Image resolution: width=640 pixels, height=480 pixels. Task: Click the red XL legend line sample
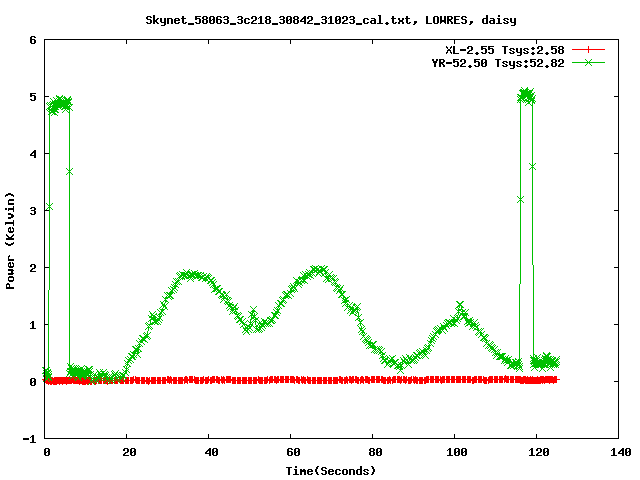588,50
